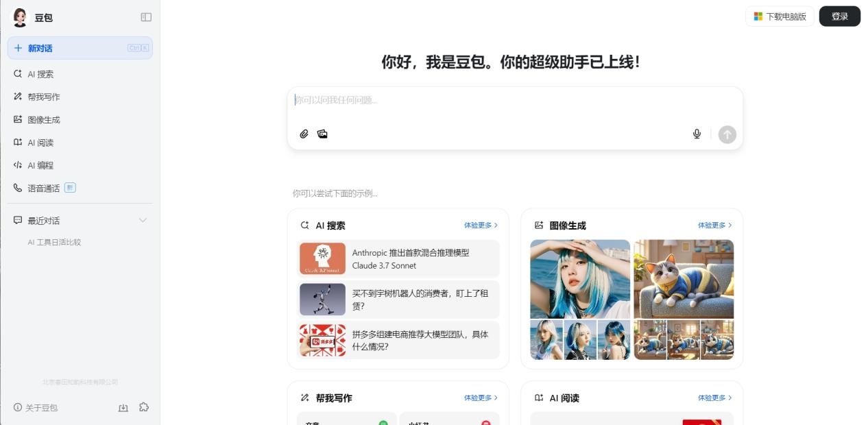The image size is (868, 425).
Task: Click the browser extension puzzle icon
Action: (x=144, y=407)
